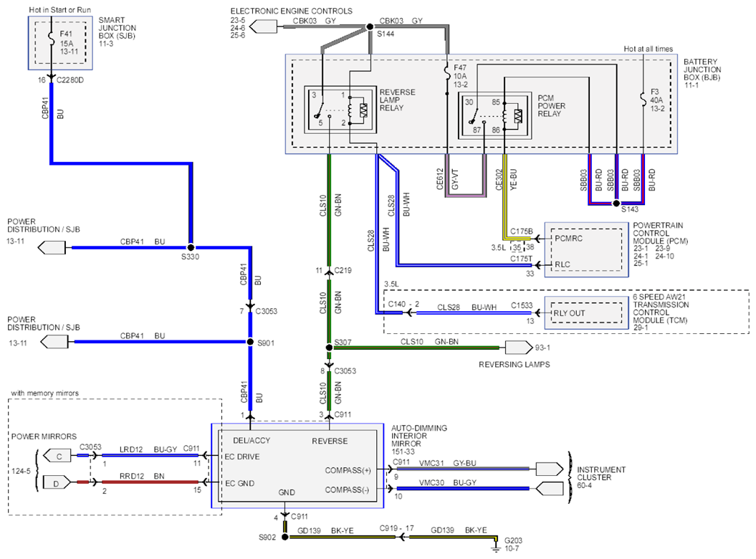
Task: Click the S307 splice on green wire
Action: click(x=330, y=348)
